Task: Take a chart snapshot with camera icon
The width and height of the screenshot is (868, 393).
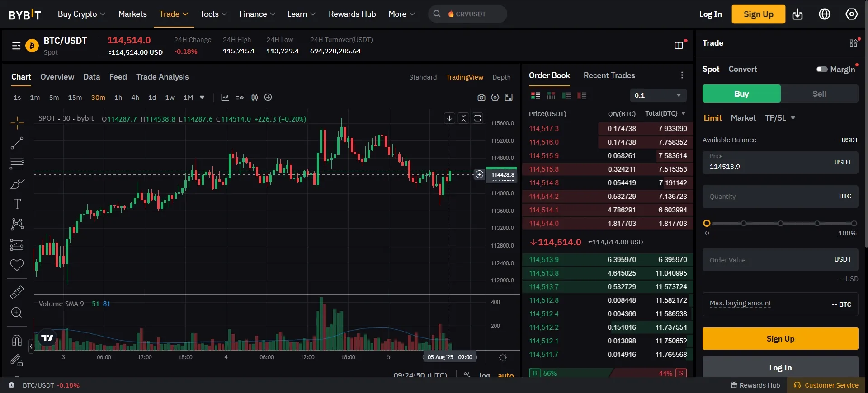Action: click(x=481, y=98)
